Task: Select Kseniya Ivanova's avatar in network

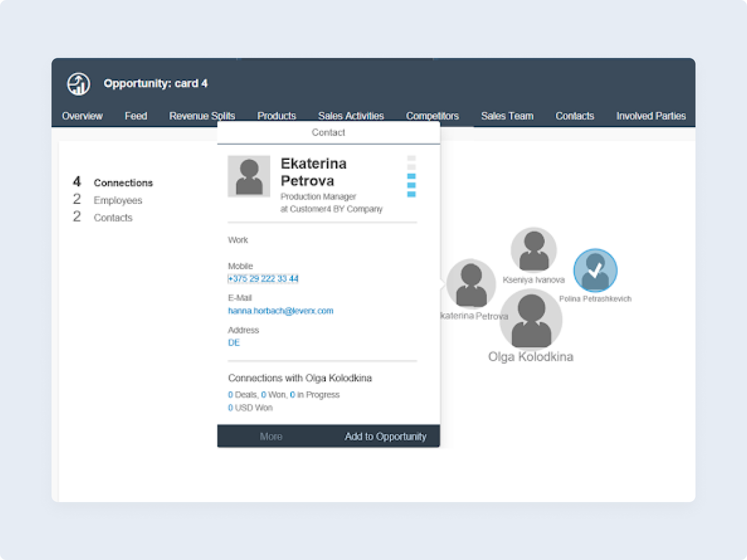Action: coord(533,250)
